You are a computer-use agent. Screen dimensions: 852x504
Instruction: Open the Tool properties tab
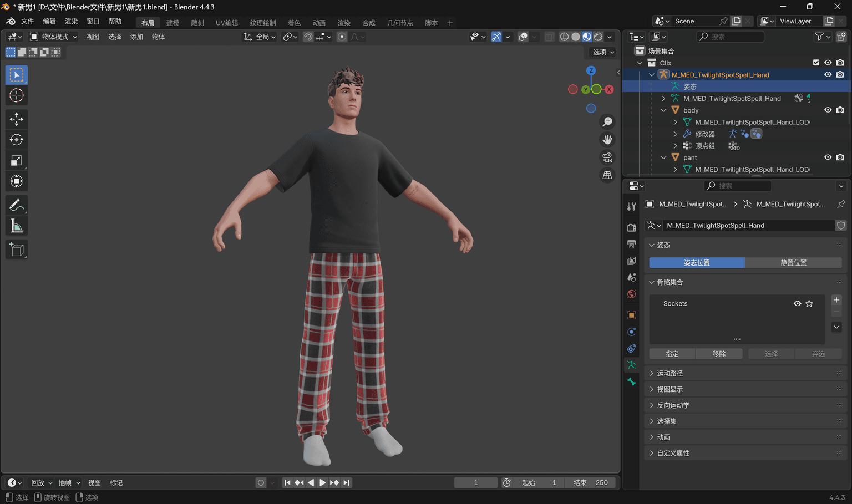pyautogui.click(x=631, y=206)
